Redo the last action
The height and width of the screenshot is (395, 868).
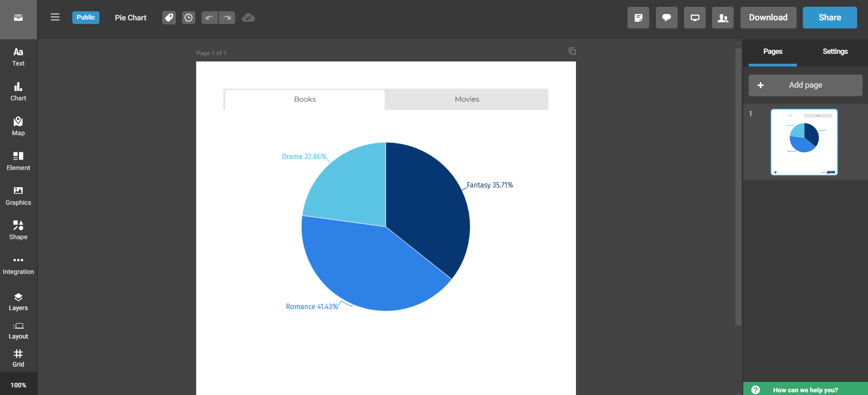click(227, 18)
